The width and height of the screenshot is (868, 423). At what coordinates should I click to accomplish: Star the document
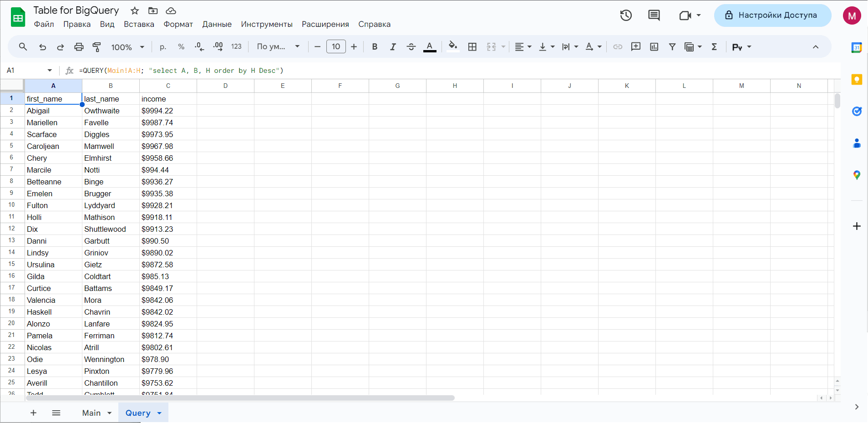coord(135,10)
